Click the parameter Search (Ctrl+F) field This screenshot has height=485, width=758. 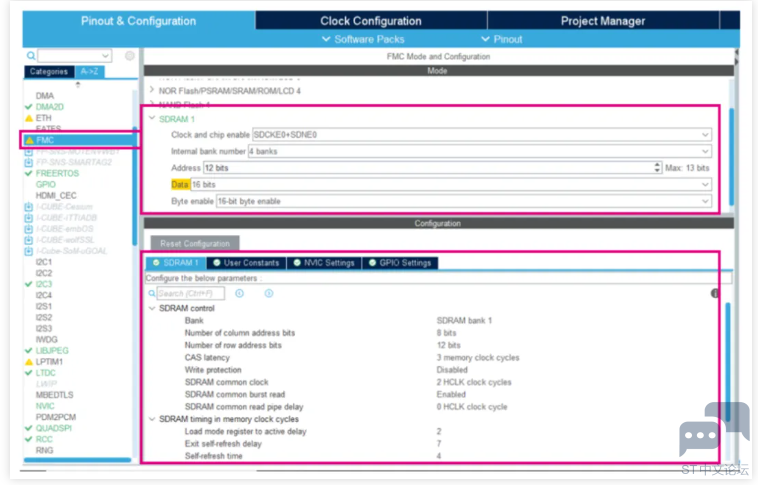pyautogui.click(x=190, y=293)
